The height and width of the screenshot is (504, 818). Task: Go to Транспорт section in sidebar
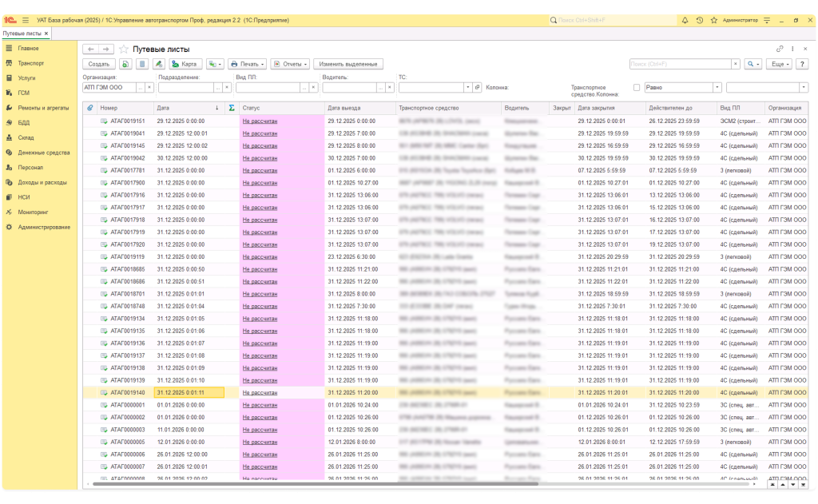coord(30,62)
